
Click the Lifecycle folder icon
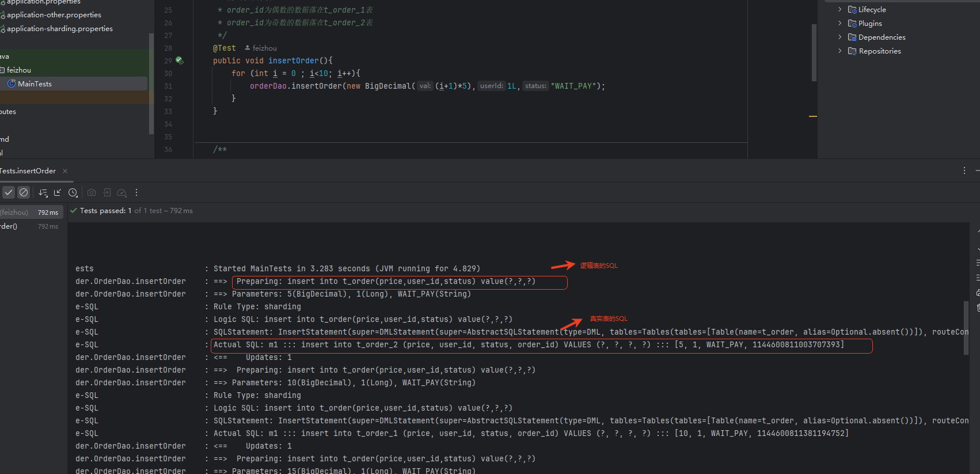(852, 10)
